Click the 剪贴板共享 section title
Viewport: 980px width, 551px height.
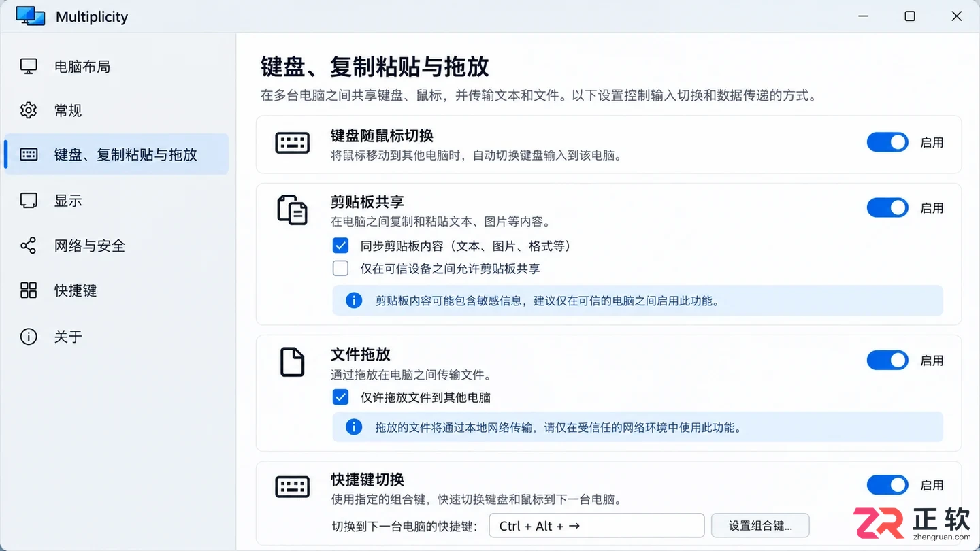tap(367, 202)
